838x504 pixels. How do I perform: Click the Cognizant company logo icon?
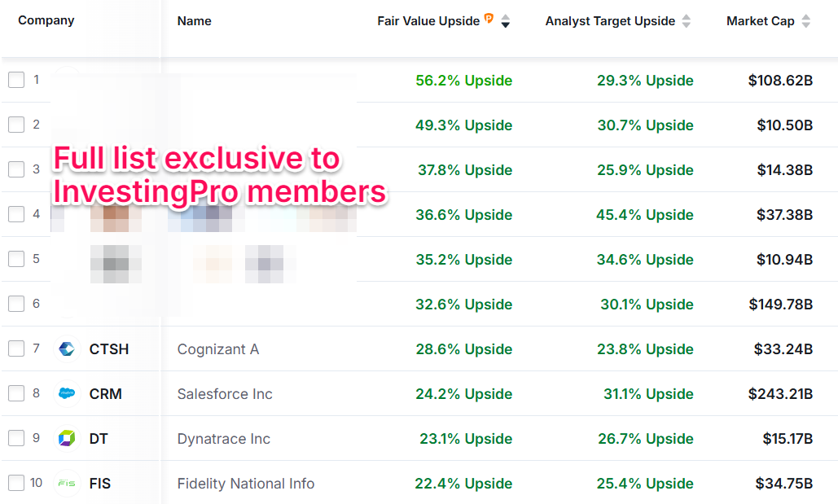coord(66,348)
